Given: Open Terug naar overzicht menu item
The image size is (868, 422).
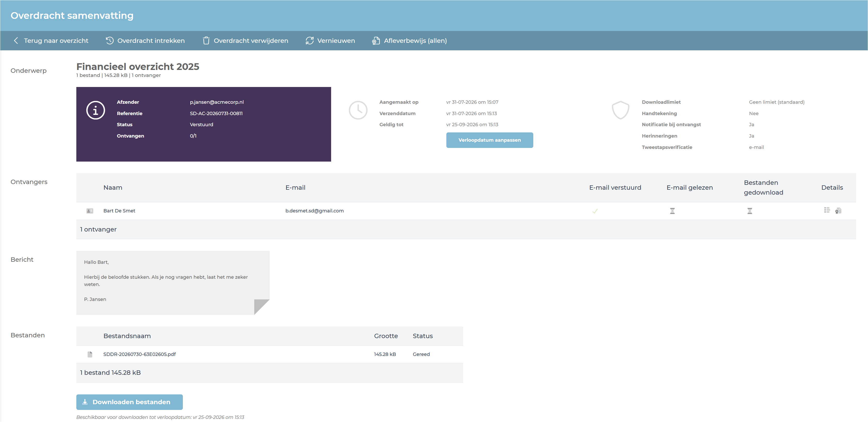Looking at the screenshot, I should coord(51,41).
